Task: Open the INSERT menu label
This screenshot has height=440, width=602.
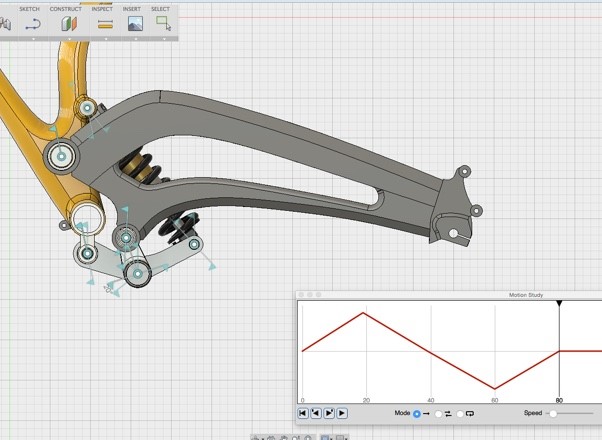Action: (x=132, y=9)
